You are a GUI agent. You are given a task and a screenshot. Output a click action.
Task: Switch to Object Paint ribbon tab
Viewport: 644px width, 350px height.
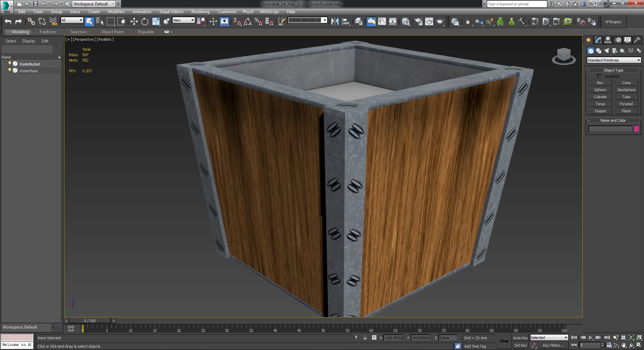[x=112, y=32]
